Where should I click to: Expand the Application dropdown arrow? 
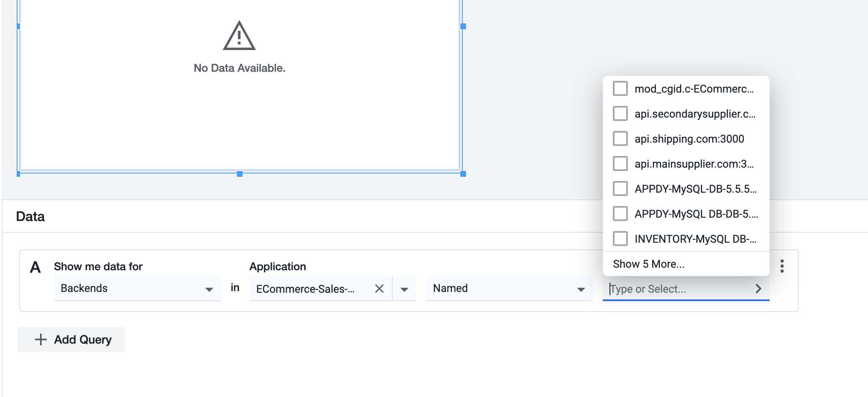[x=404, y=289]
